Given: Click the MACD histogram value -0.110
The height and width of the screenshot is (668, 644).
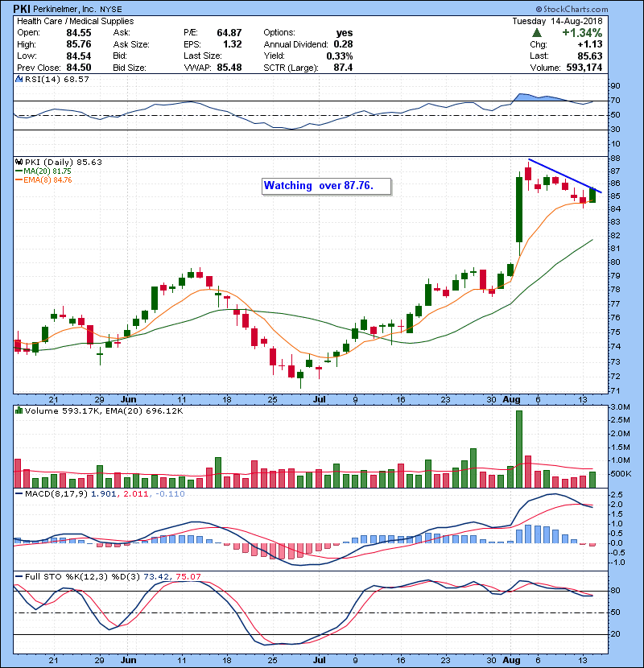Looking at the screenshot, I should coord(170,494).
